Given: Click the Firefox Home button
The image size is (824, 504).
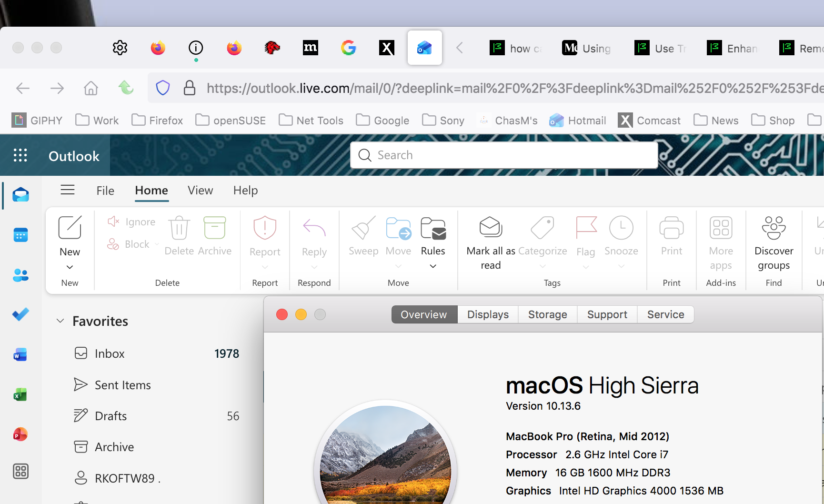Looking at the screenshot, I should (91, 88).
